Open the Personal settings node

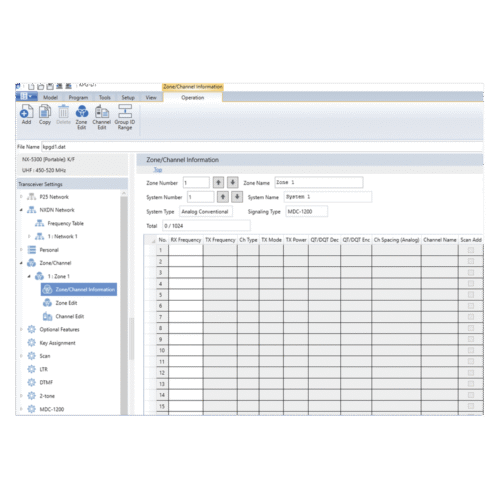[x=49, y=250]
